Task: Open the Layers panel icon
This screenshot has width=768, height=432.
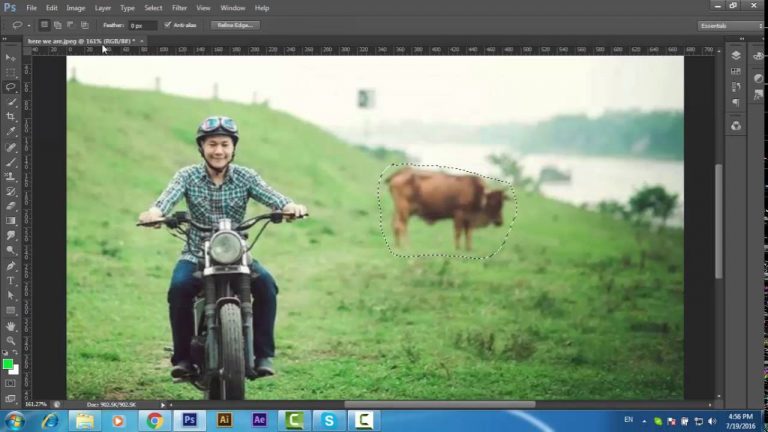Action: [736, 56]
